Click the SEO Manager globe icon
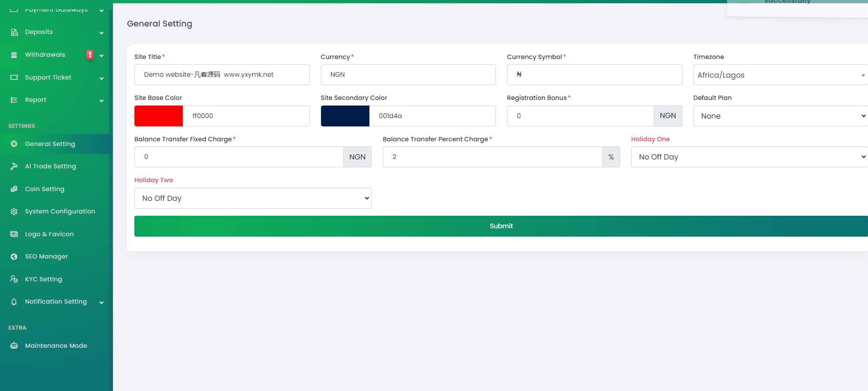Image resolution: width=868 pixels, height=391 pixels. (14, 257)
